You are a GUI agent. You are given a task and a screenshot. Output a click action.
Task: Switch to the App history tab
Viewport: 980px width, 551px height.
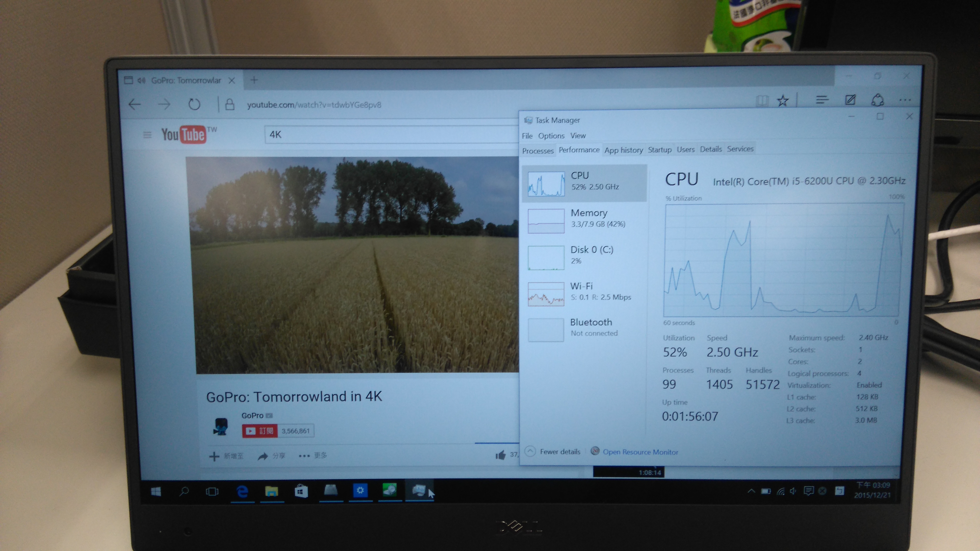click(x=623, y=150)
